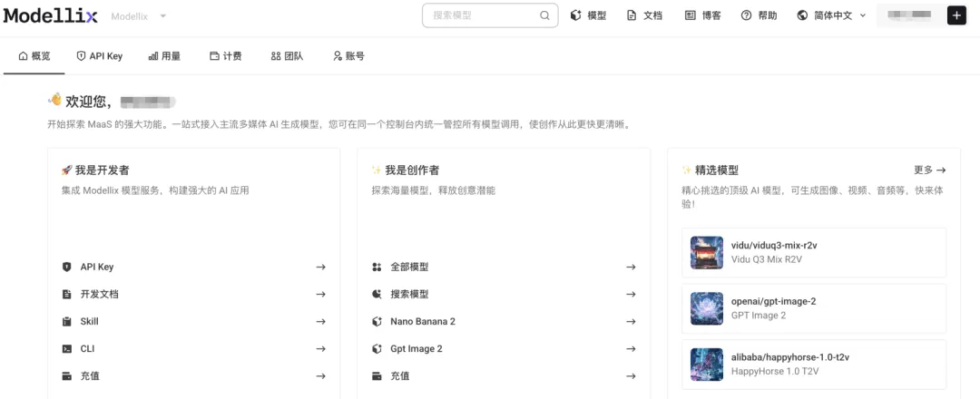
Task: Click wallet icon in creator card 充值 row
Action: 377,376
